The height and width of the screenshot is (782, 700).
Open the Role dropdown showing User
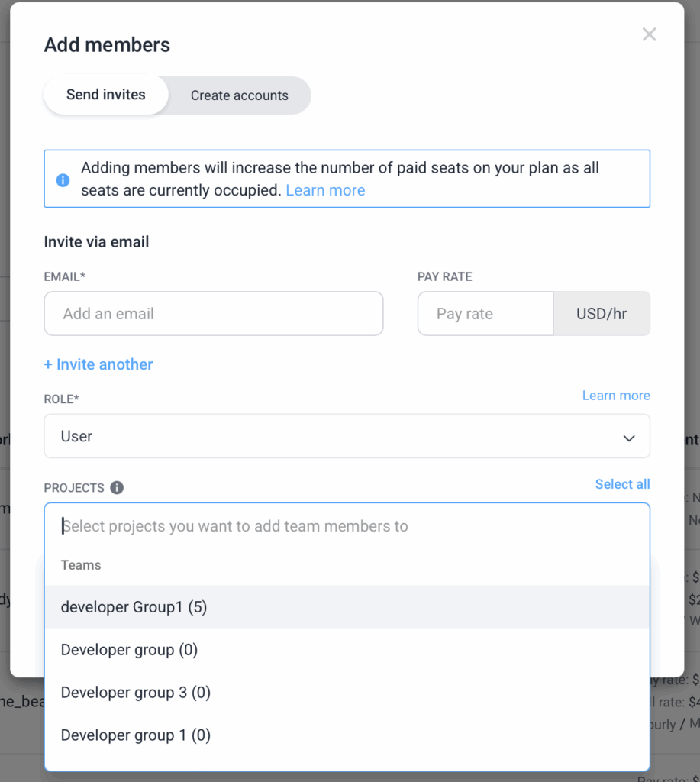point(336,437)
